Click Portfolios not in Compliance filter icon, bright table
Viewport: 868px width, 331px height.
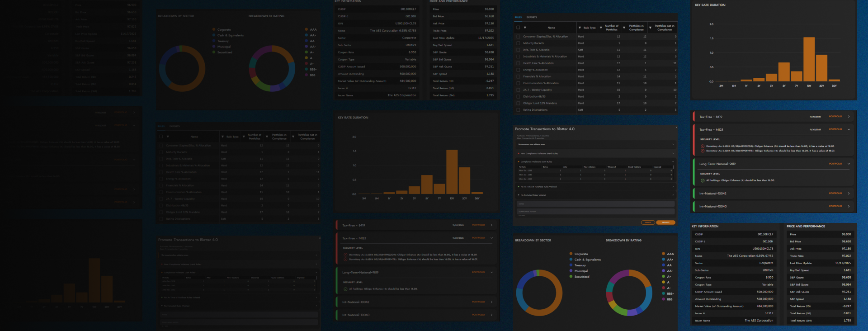click(x=650, y=28)
